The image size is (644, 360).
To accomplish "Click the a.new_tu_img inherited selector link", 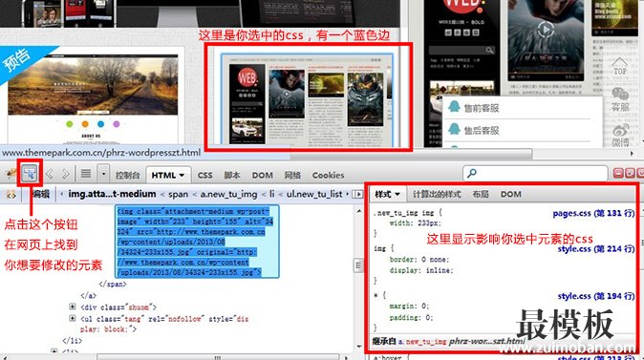I will pyautogui.click(x=422, y=341).
